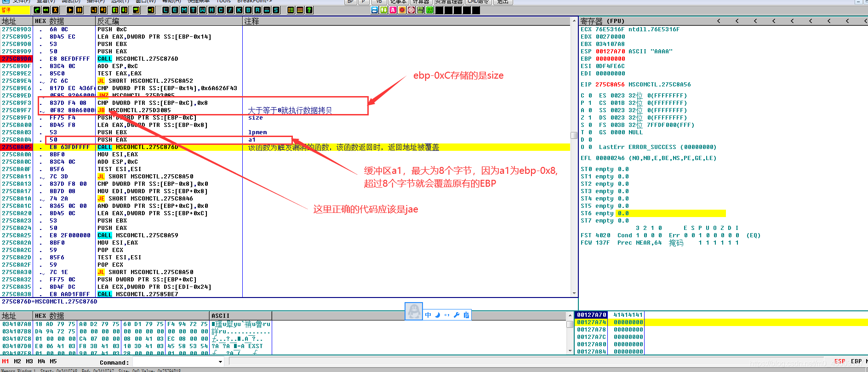This screenshot has height=372, width=868.
Task: Click the ESP 00127A70 register value
Action: tap(610, 52)
